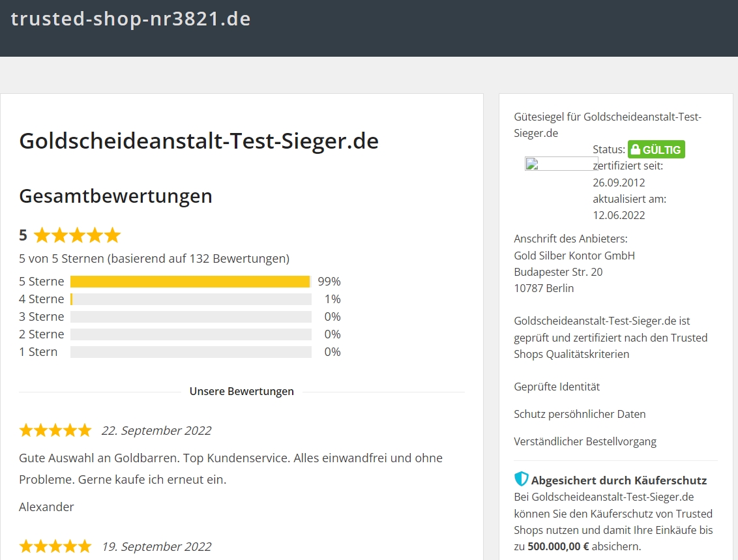Click the certification date 26.09.2012

pyautogui.click(x=619, y=183)
